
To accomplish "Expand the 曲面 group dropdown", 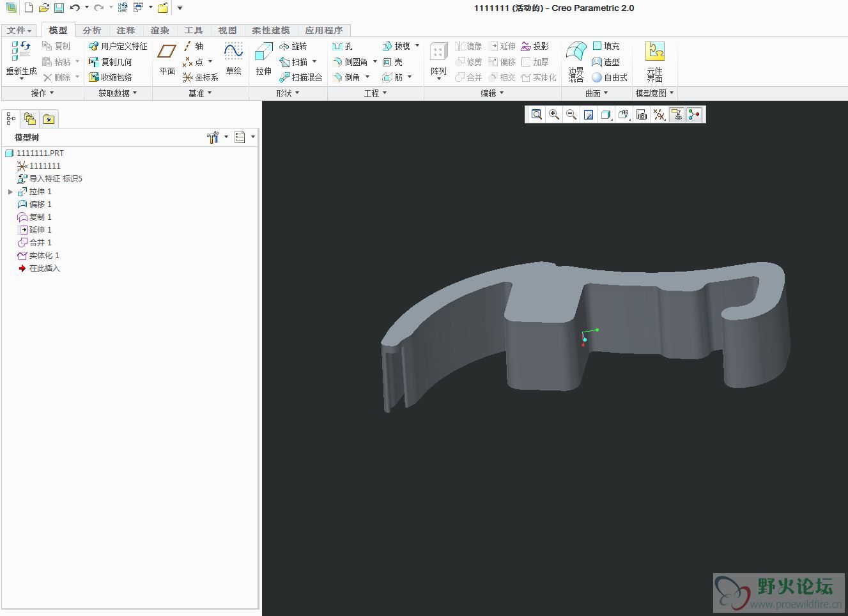I will (597, 93).
